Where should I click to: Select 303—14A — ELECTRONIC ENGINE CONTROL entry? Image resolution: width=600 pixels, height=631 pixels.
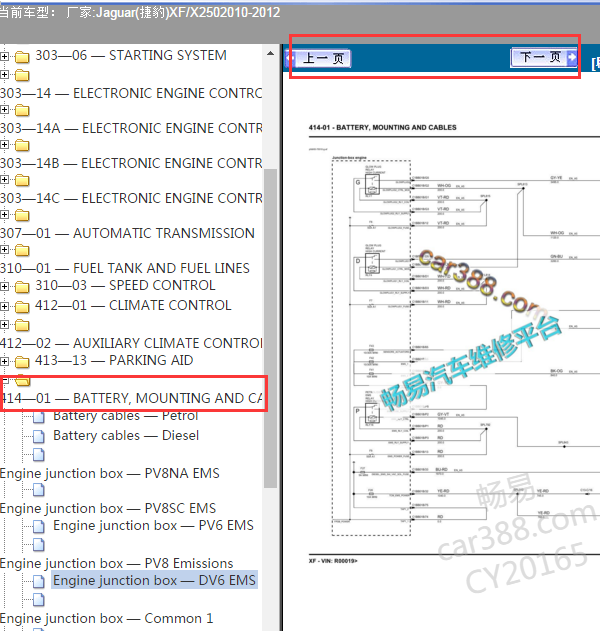click(131, 128)
